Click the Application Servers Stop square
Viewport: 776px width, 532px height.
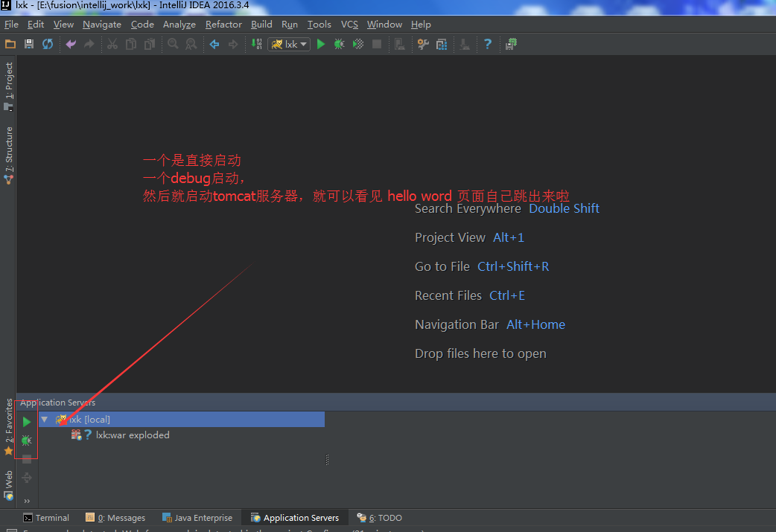click(x=27, y=459)
